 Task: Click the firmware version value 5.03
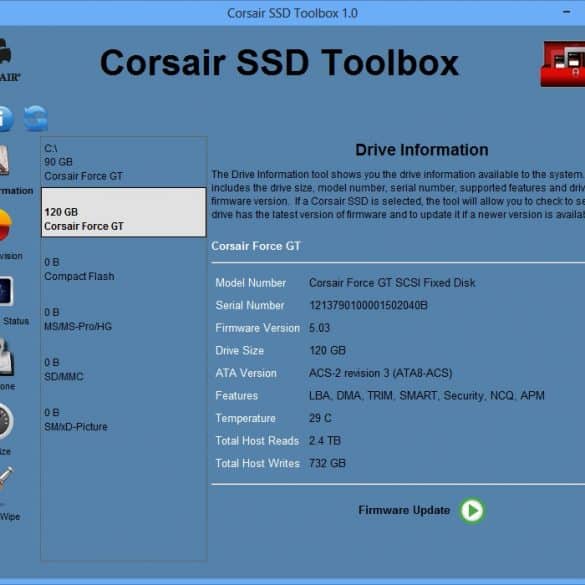(x=319, y=328)
